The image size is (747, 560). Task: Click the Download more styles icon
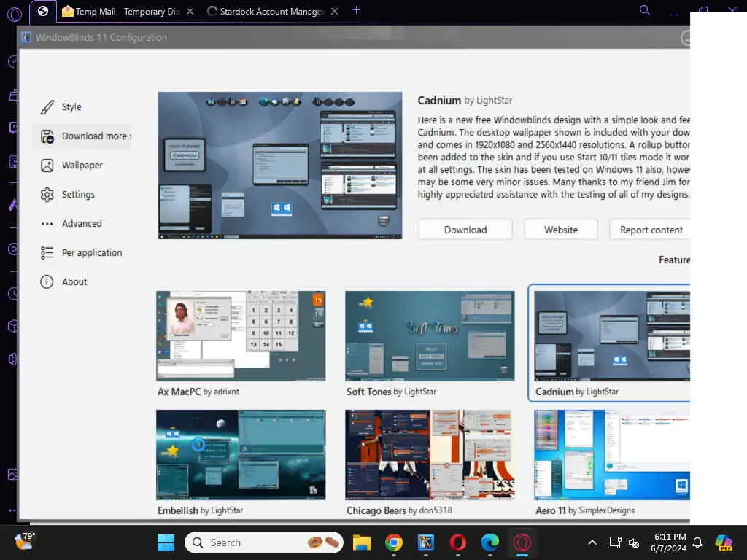[x=47, y=136]
